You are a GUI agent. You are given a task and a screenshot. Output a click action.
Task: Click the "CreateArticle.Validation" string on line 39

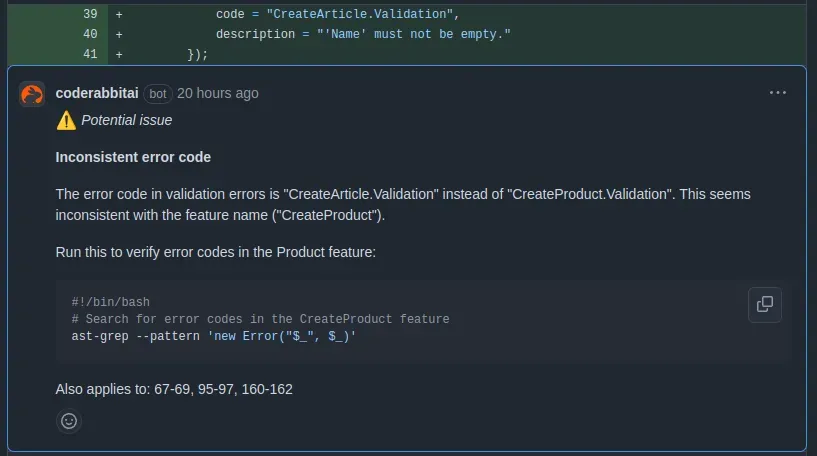point(362,15)
